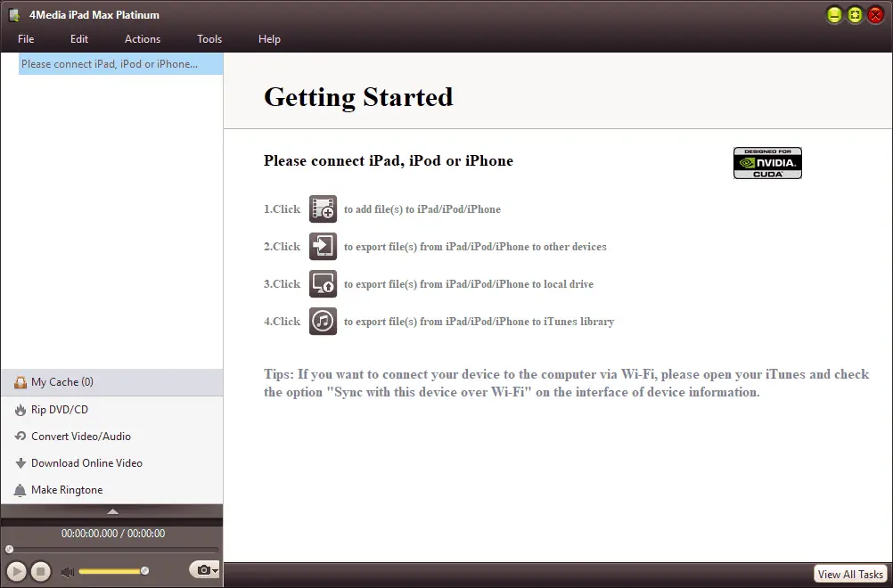Select 'Please connect iPad, iPod or iPhone...' entry
Image resolution: width=893 pixels, height=588 pixels.
(x=120, y=64)
